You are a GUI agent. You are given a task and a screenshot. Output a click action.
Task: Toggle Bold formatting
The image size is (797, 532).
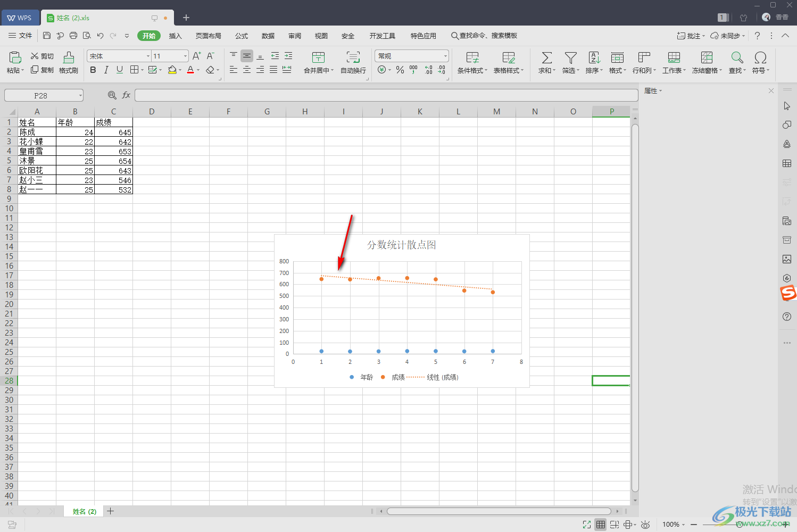(x=93, y=70)
